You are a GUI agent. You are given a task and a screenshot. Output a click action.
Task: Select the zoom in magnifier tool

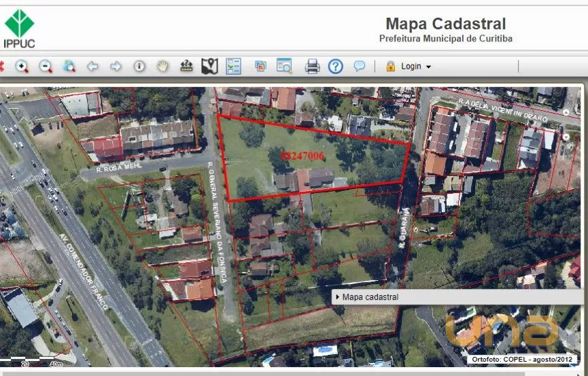tap(22, 66)
